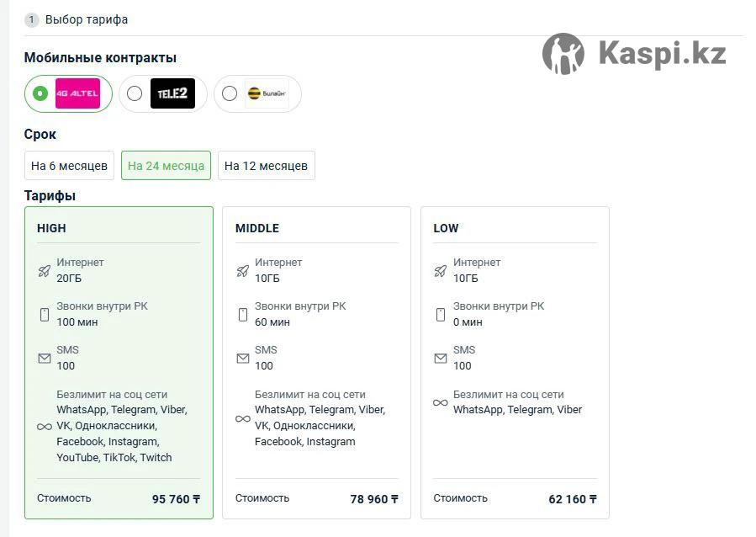Click the yellow striped Beeline logo
The image size is (756, 537).
(267, 93)
